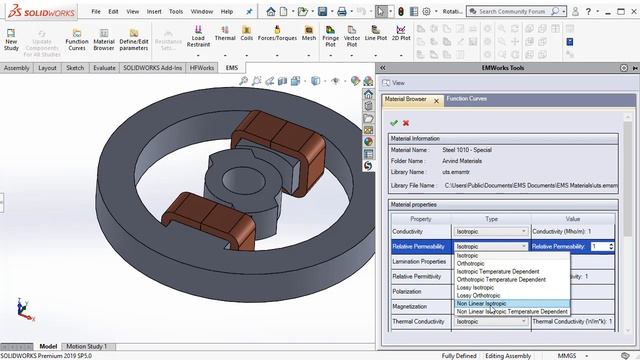Click the MMGS unit system status
Image resolution: width=640 pixels, height=360 pixels.
pyautogui.click(x=567, y=356)
